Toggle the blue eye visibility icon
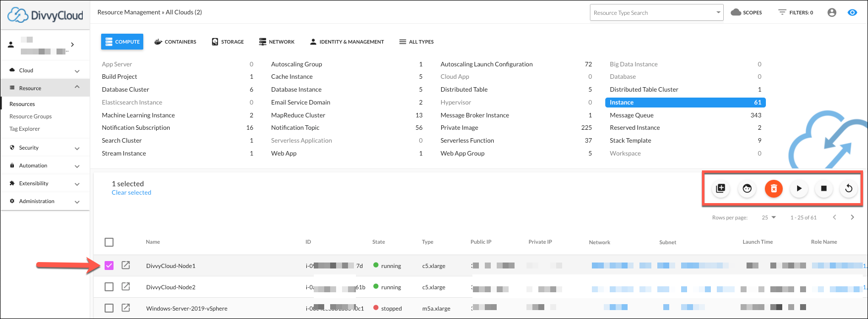868x319 pixels. (x=852, y=13)
